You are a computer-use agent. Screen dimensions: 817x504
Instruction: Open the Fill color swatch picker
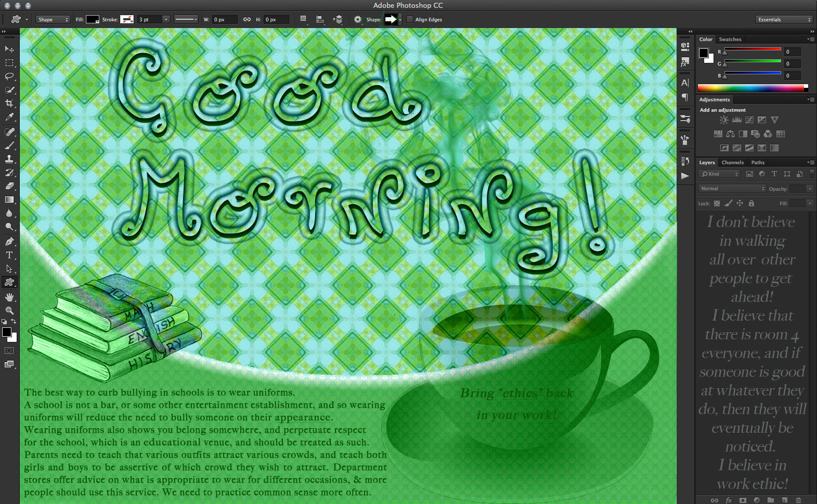point(93,20)
